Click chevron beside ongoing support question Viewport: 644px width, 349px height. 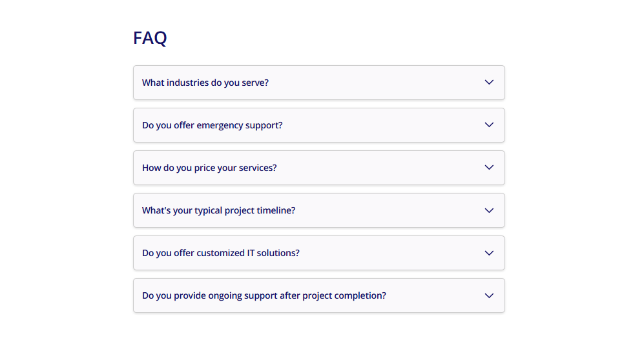[489, 295]
